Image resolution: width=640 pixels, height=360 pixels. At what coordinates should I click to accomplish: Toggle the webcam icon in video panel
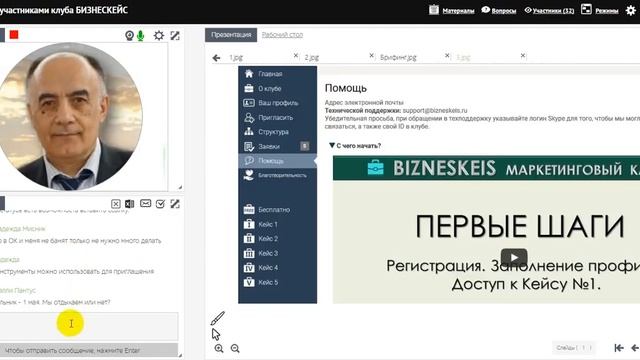[129, 36]
